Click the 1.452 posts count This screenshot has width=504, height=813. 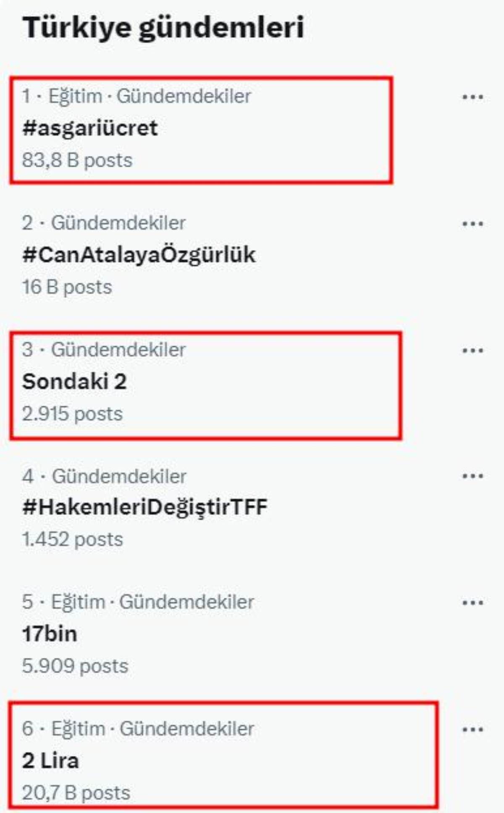tap(72, 539)
